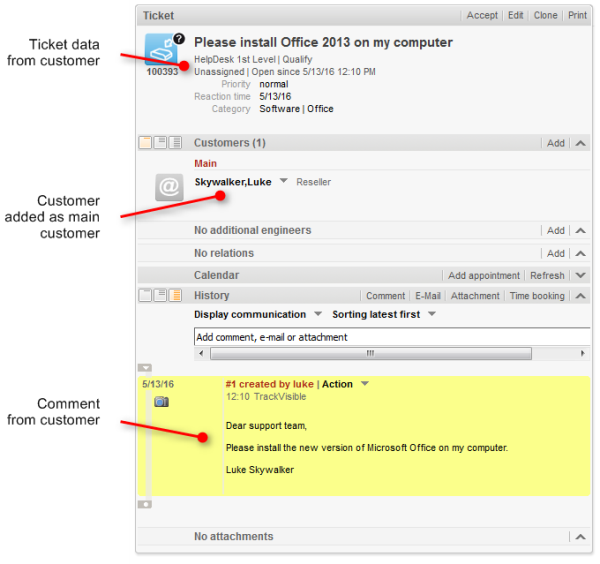Open dropdown next to Skywalker,Luke
This screenshot has width=600, height=564.
point(284,181)
